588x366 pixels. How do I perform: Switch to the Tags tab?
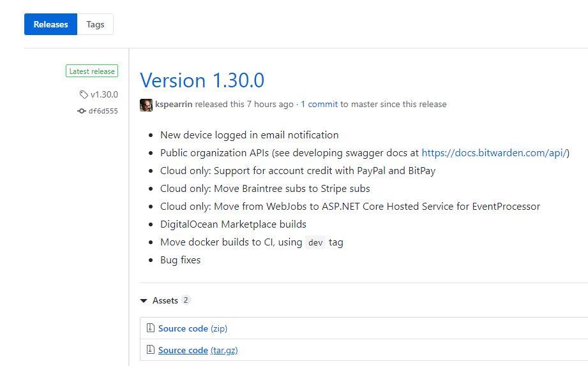(95, 25)
